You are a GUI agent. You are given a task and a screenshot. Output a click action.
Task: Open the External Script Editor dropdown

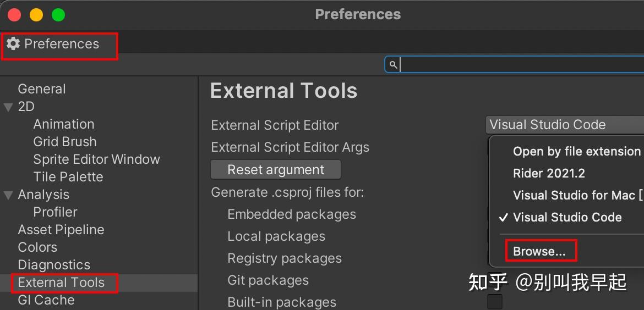[x=564, y=125]
